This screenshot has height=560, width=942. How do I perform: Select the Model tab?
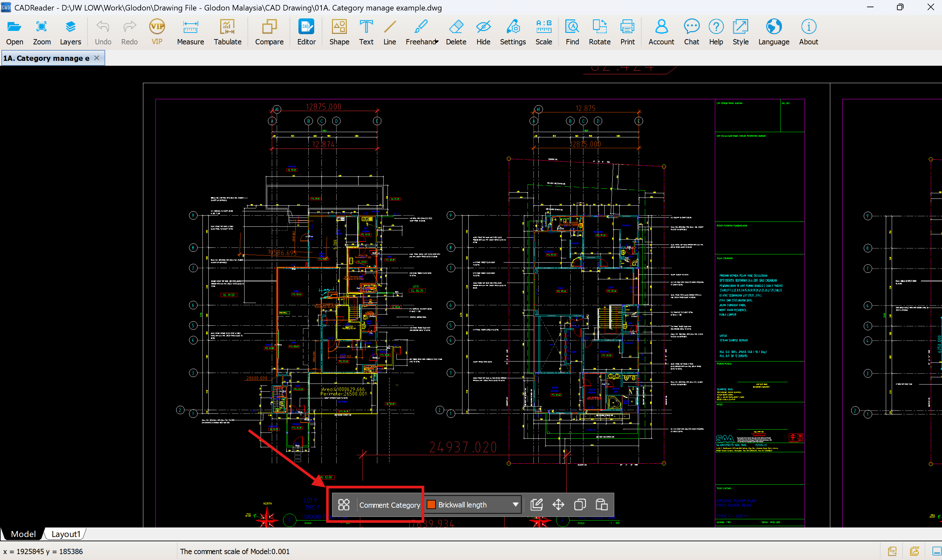(x=23, y=534)
